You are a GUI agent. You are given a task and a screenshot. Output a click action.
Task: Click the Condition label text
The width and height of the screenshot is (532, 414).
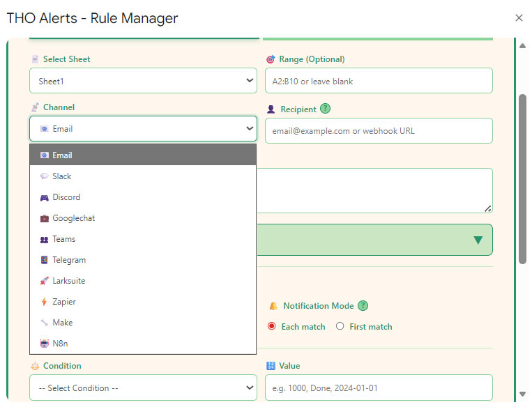point(62,365)
